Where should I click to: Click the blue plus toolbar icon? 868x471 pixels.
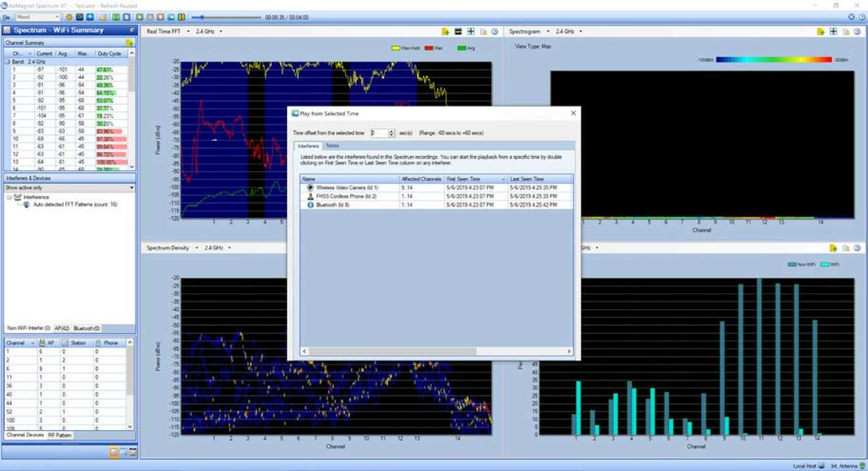point(90,17)
